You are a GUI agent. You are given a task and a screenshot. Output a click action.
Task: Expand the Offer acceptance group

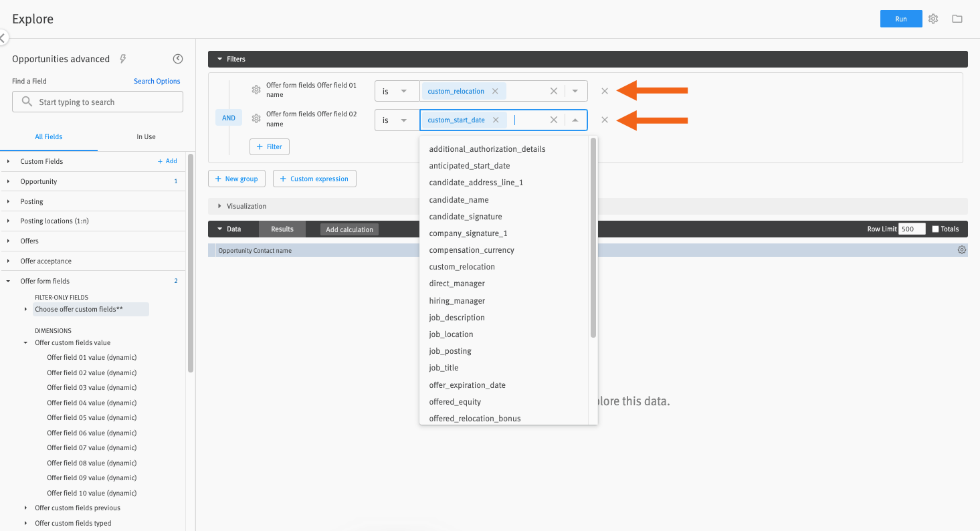9,261
